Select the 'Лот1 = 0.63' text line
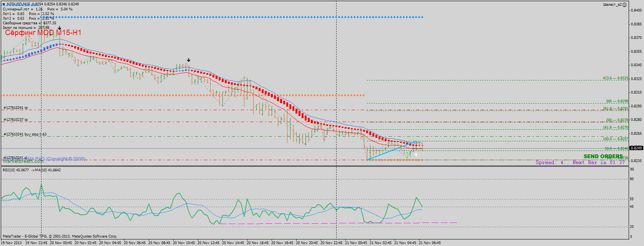This screenshot has height=246, width=644. click(13, 14)
